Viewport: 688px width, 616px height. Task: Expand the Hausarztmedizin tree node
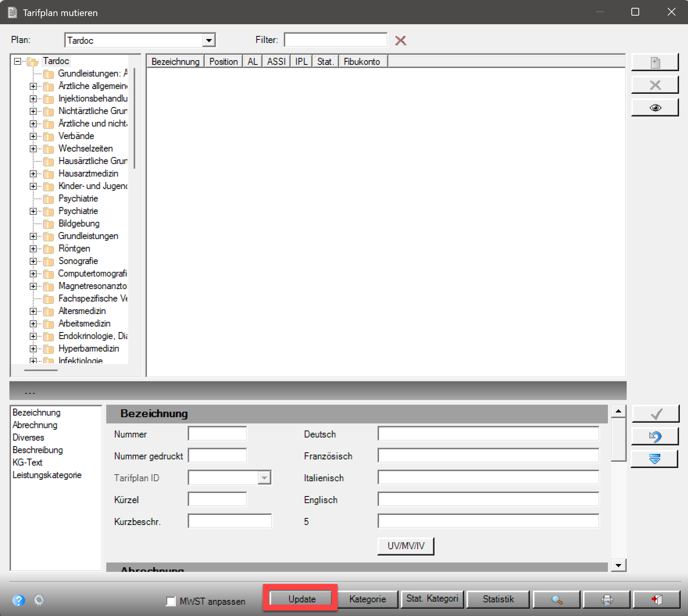point(33,174)
